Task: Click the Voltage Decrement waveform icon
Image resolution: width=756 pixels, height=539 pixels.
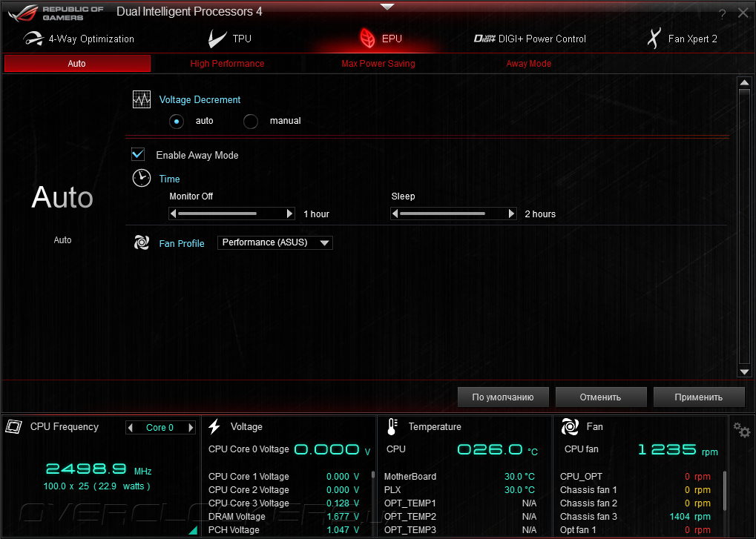Action: 141,99
